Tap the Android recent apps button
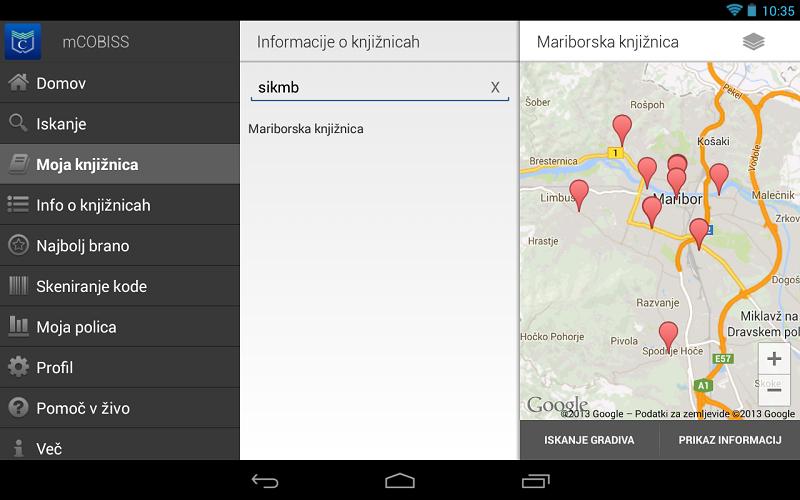Screen dimensions: 800x500 pos(536,481)
